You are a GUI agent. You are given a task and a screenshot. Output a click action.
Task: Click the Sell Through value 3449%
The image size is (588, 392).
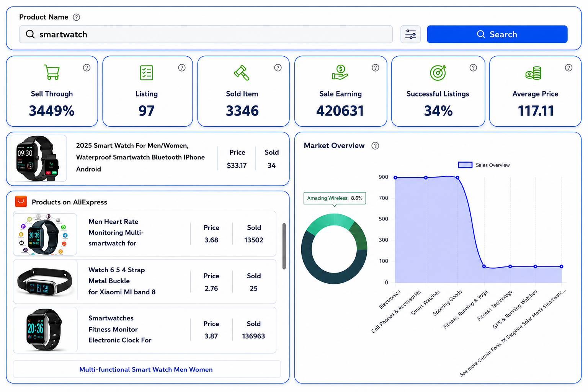(x=52, y=111)
